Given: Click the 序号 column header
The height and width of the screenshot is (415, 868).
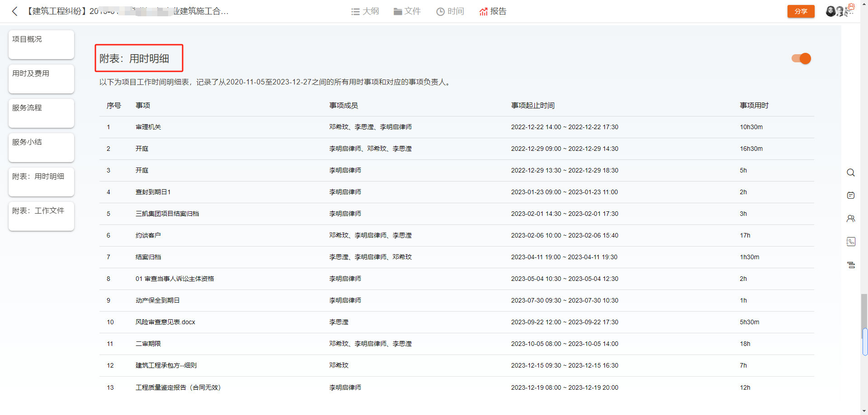Looking at the screenshot, I should (x=114, y=106).
